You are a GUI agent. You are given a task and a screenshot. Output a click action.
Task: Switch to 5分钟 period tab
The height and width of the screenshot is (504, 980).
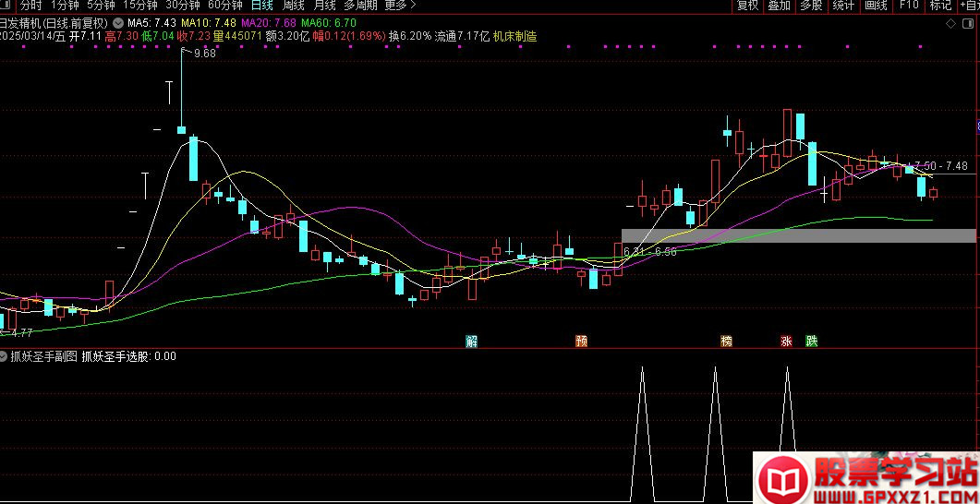pos(101,6)
